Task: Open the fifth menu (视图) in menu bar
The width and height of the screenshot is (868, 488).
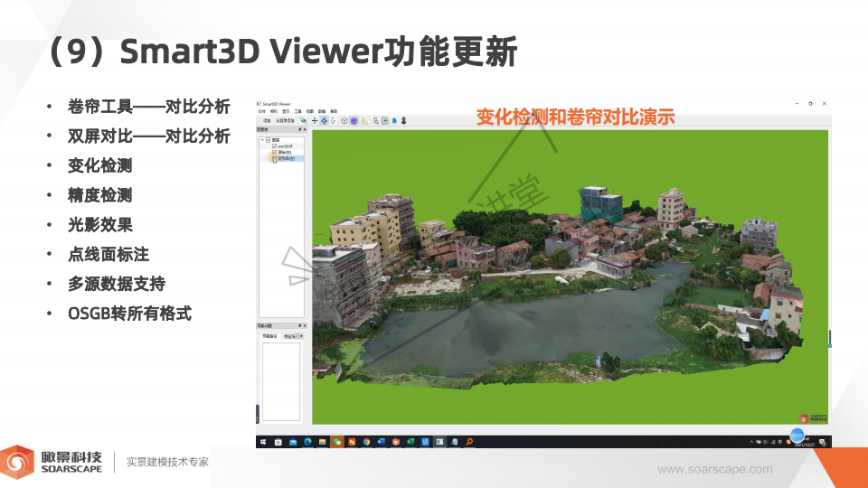Action: (x=310, y=111)
